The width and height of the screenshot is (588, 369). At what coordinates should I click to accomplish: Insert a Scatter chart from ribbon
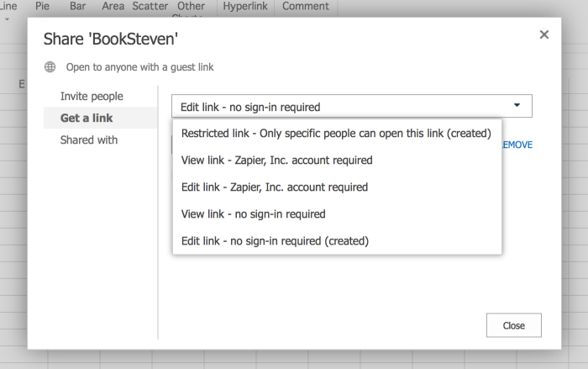pyautogui.click(x=150, y=7)
